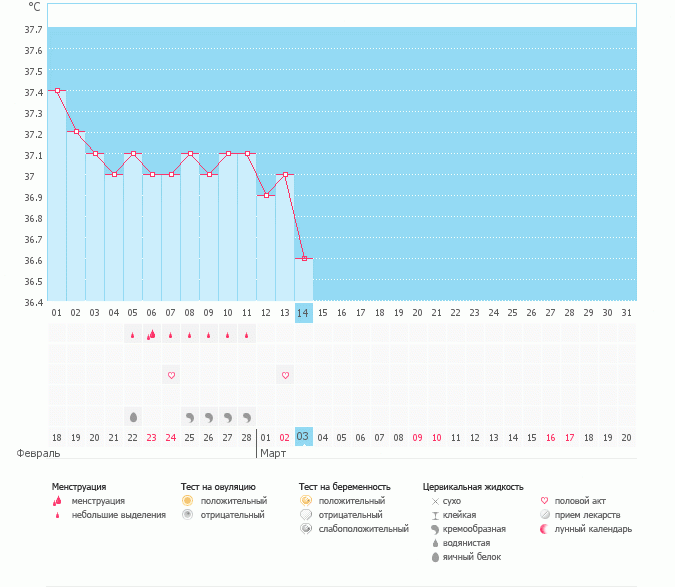
Task: Click the Тест на беременность legend heading
Action: click(344, 486)
